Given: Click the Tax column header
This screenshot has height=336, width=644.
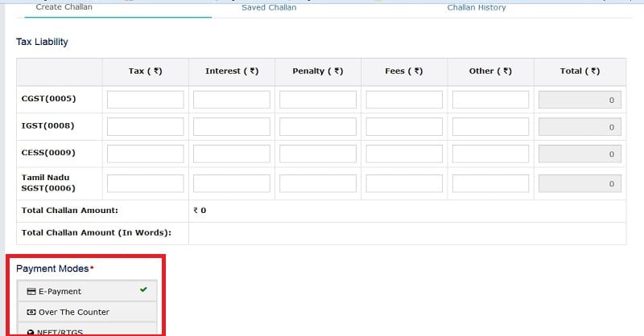Looking at the screenshot, I should 146,71.
